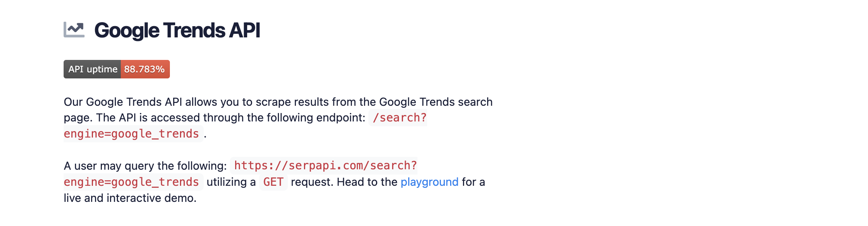Click the red 88.783% uptime value
Viewport: 868px width, 226px height.
[145, 69]
